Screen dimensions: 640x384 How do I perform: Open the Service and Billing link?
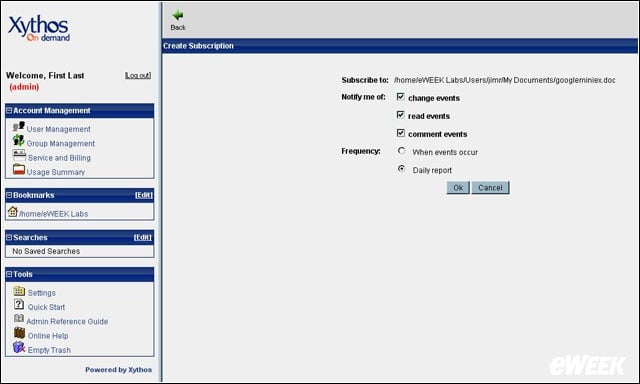pos(59,158)
